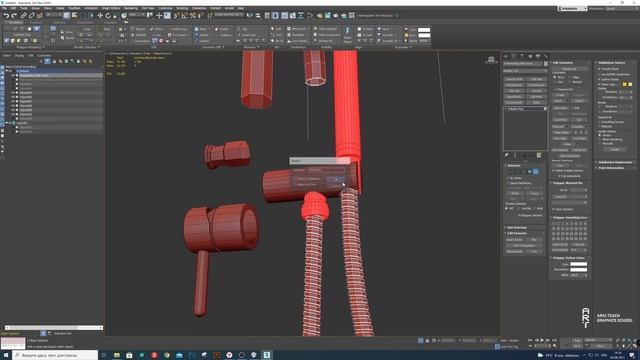Toggle Smooth Result checkbox
The width and height of the screenshot is (640, 360).
(600, 69)
